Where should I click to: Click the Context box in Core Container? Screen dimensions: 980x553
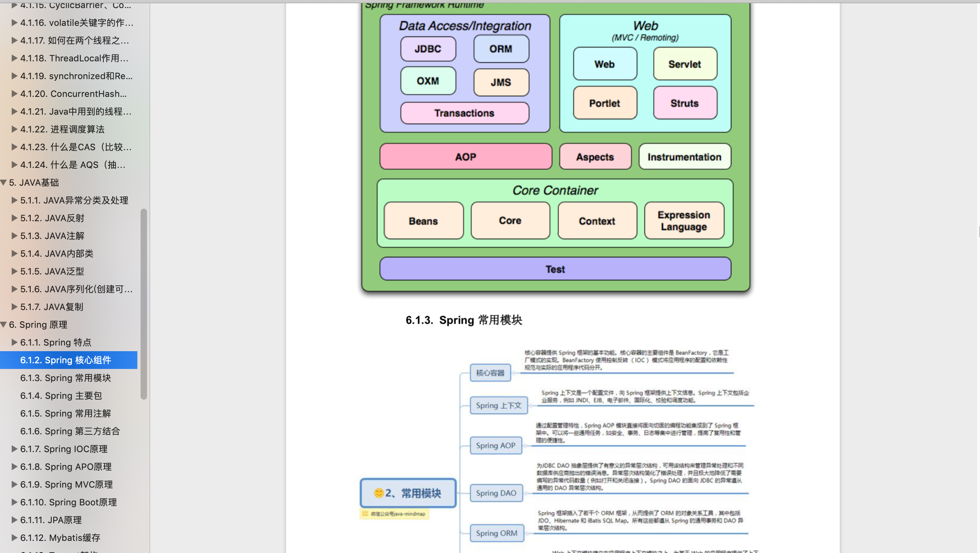pyautogui.click(x=597, y=221)
